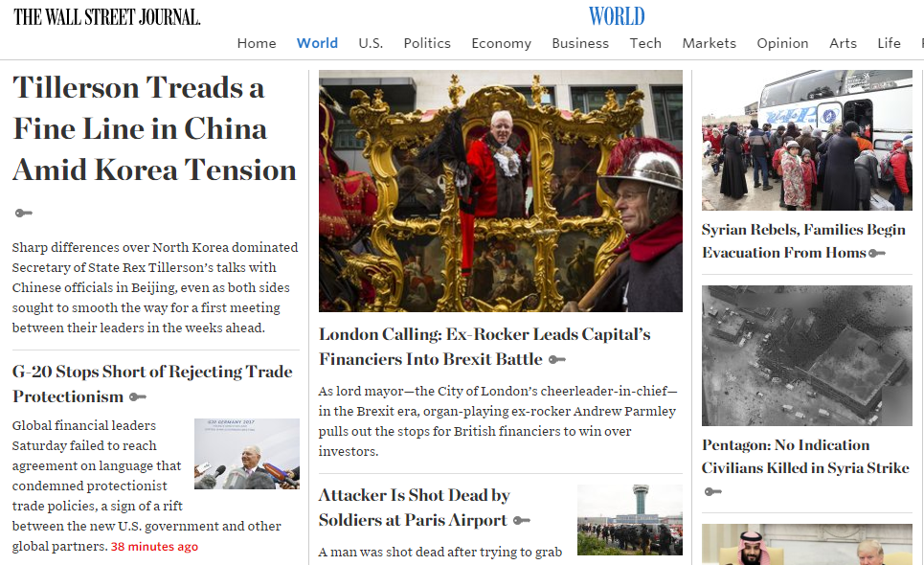
Task: Open the G-20 press conference thumbnail
Action: (x=247, y=454)
